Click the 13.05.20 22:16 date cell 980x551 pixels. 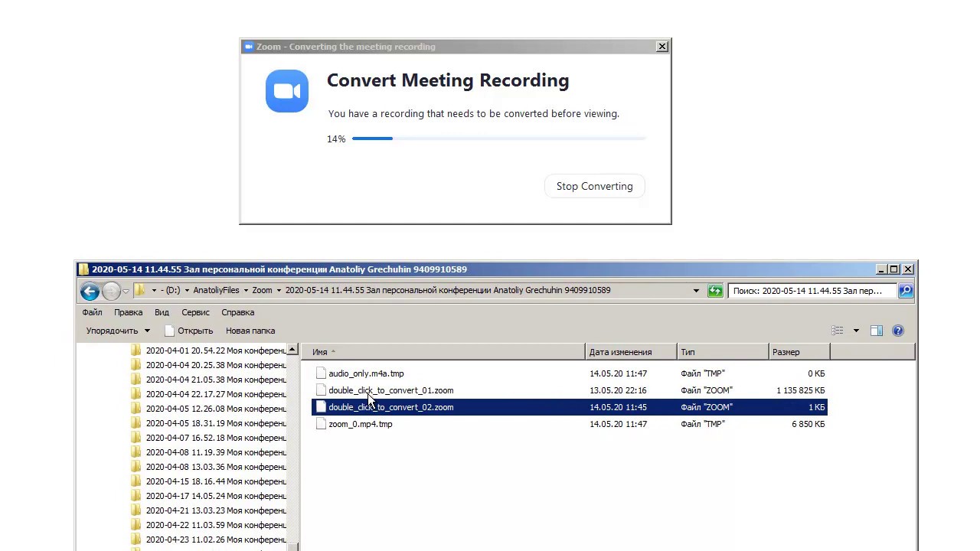point(618,390)
